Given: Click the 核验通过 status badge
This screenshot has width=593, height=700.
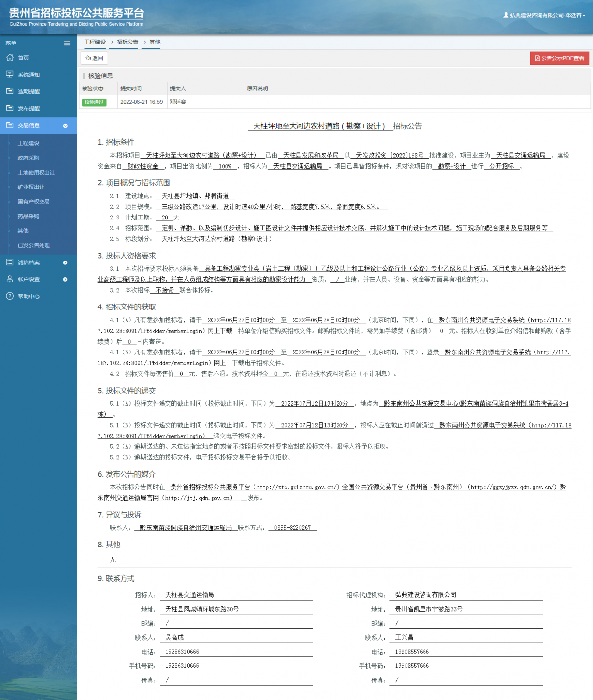Looking at the screenshot, I should (x=94, y=102).
